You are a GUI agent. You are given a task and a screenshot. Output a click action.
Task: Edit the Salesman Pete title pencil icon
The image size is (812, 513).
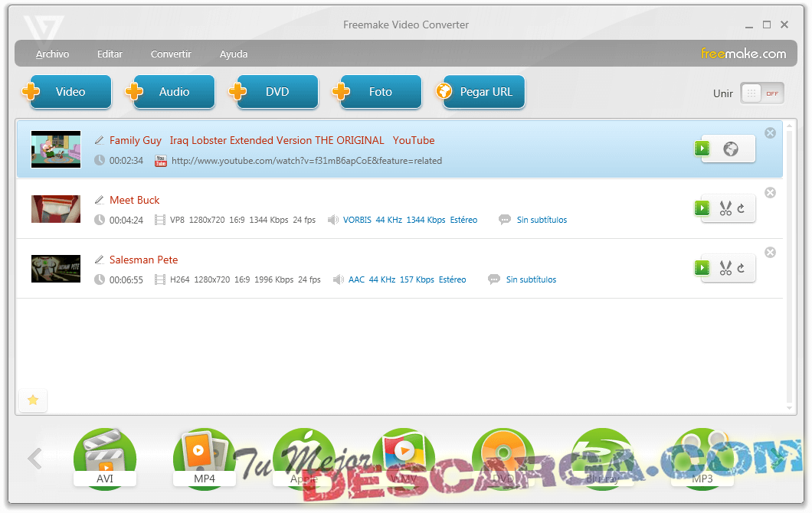coord(100,260)
